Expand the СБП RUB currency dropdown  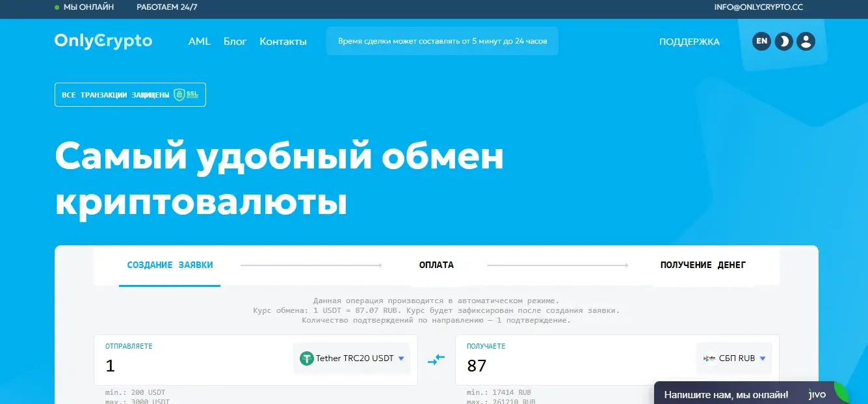[x=734, y=358]
